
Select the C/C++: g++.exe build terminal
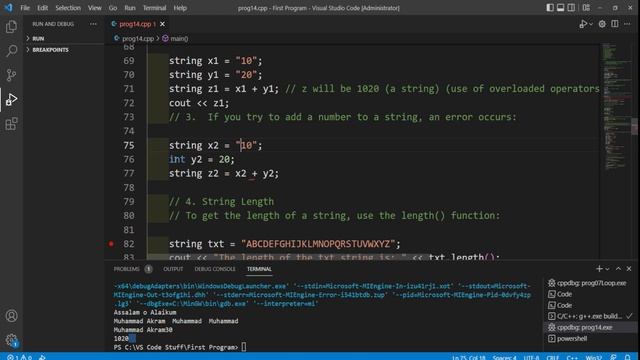point(590,316)
